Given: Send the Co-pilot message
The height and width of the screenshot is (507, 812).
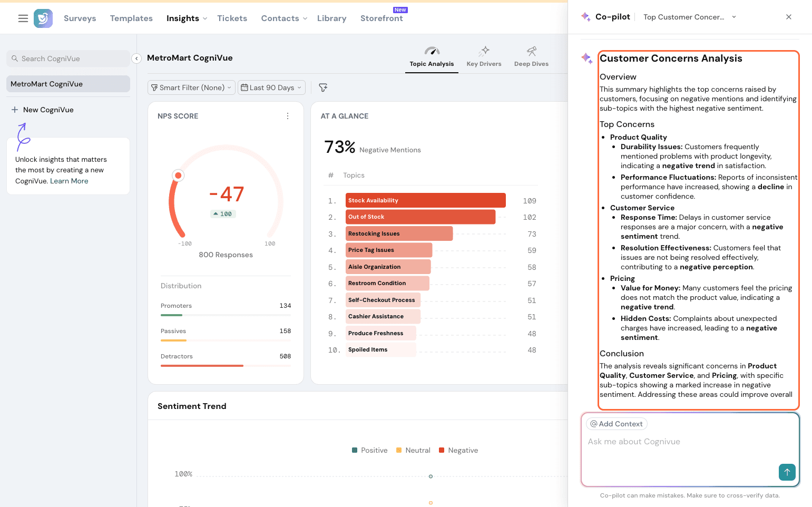Looking at the screenshot, I should (787, 472).
